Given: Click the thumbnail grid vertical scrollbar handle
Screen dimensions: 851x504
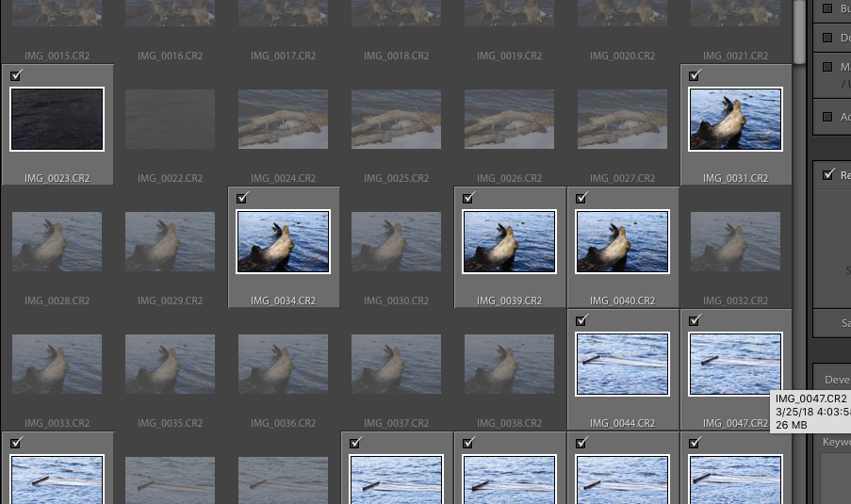Looking at the screenshot, I should (x=799, y=33).
